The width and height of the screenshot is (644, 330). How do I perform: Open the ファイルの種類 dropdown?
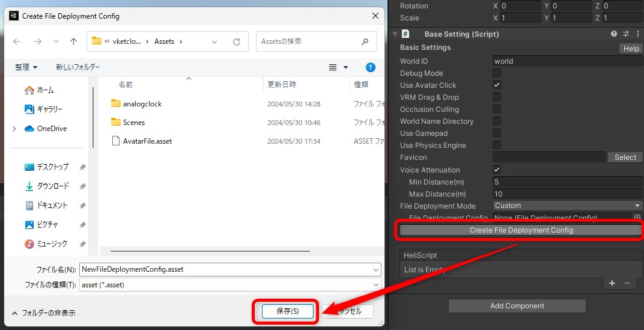[x=230, y=284]
